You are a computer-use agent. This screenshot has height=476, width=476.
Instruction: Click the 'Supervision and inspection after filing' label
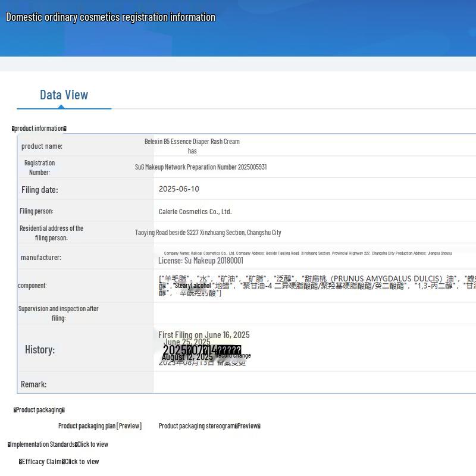pos(58,313)
